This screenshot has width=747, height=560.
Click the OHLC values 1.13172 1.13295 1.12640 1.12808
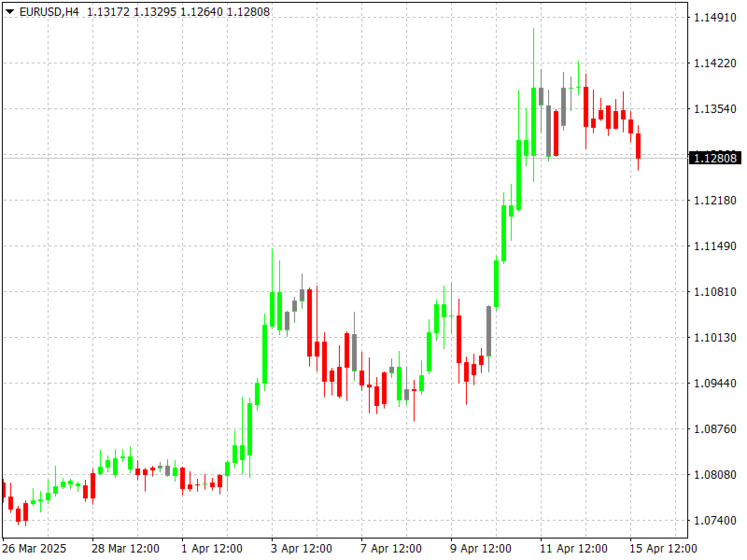click(178, 11)
